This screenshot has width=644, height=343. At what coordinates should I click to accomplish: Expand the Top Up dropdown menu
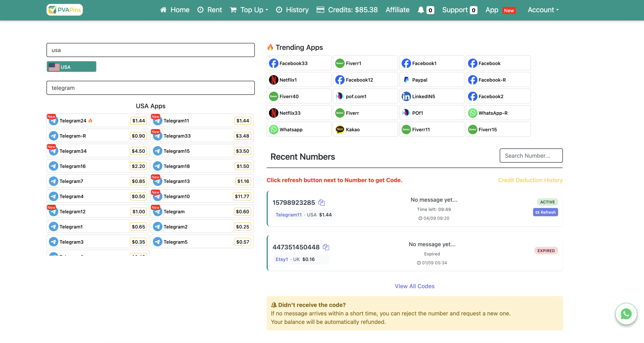(x=249, y=10)
